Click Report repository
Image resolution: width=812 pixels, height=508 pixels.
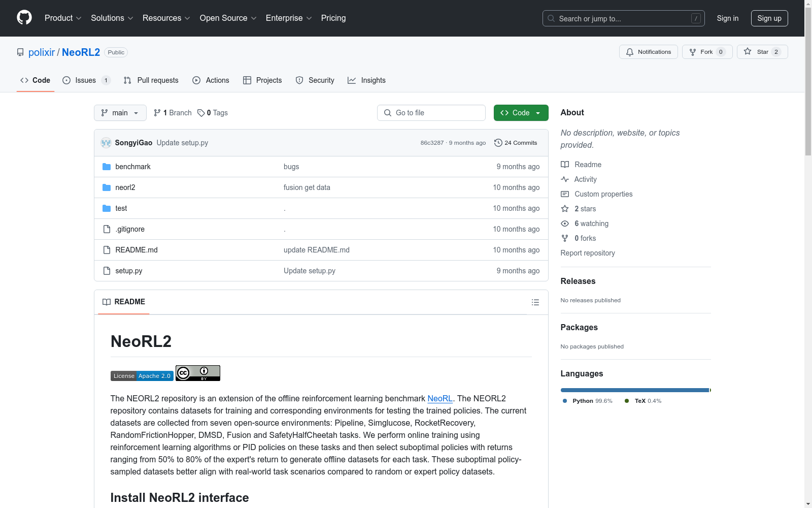[588, 253]
